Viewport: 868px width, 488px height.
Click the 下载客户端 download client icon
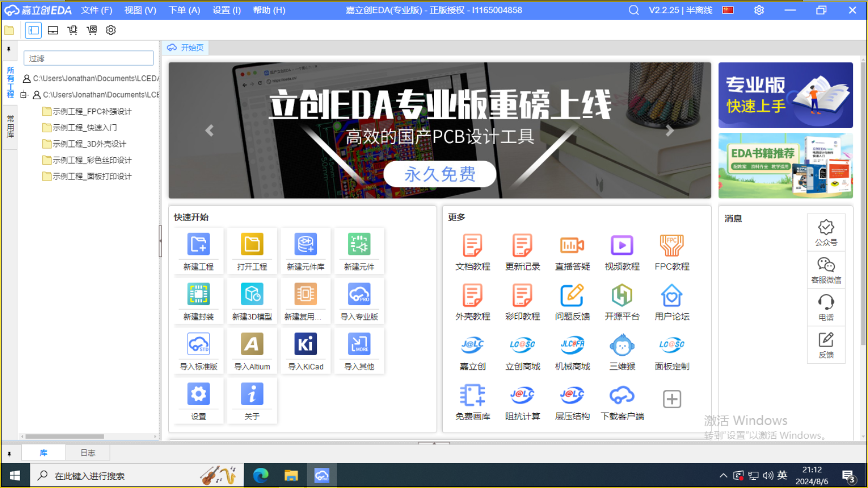[x=622, y=395]
